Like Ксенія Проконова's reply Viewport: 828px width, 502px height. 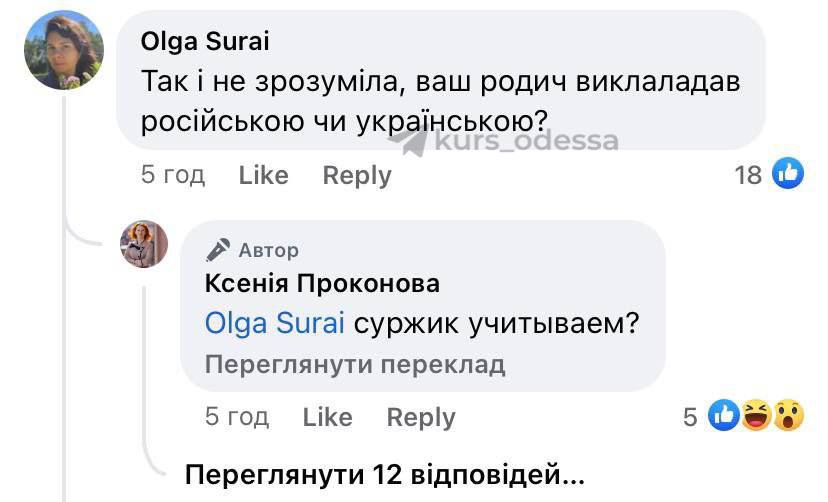[327, 417]
